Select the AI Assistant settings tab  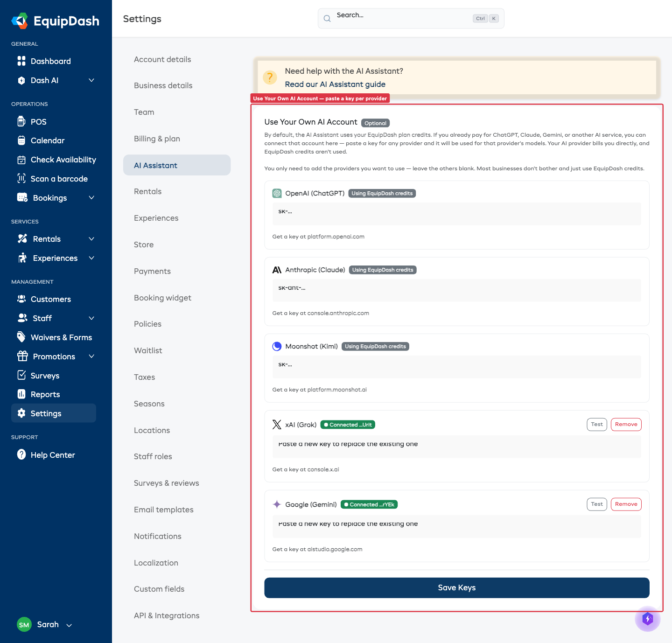click(177, 165)
